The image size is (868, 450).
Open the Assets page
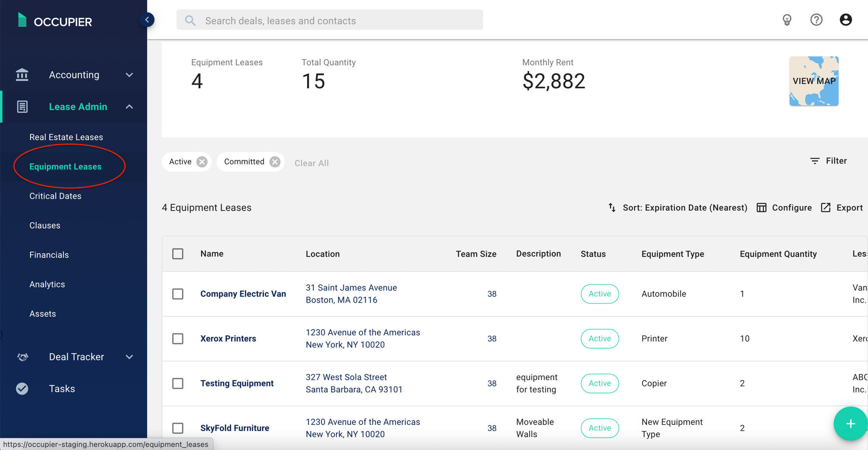(x=42, y=313)
